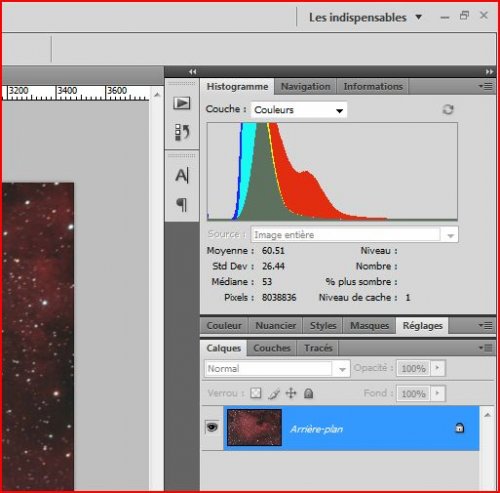Open the Actions panel play icon
The image size is (500, 493).
[182, 103]
